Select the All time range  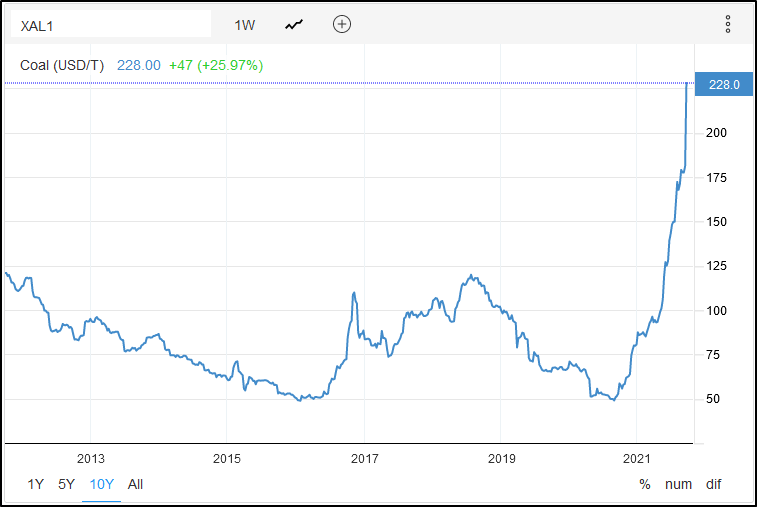tap(135, 484)
